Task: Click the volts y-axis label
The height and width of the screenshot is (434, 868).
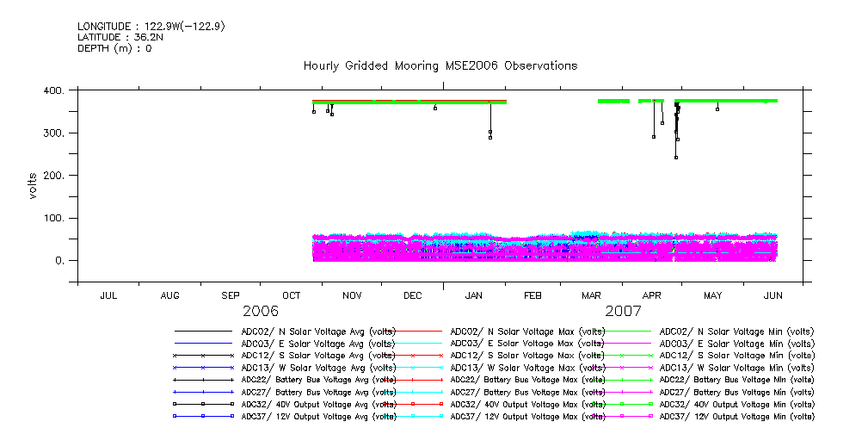Action: click(33, 185)
